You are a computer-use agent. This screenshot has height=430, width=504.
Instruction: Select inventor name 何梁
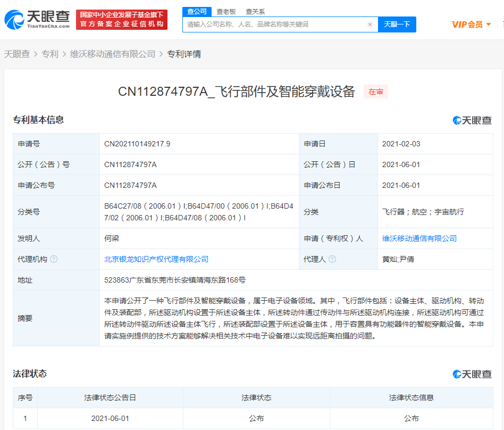tap(112, 238)
